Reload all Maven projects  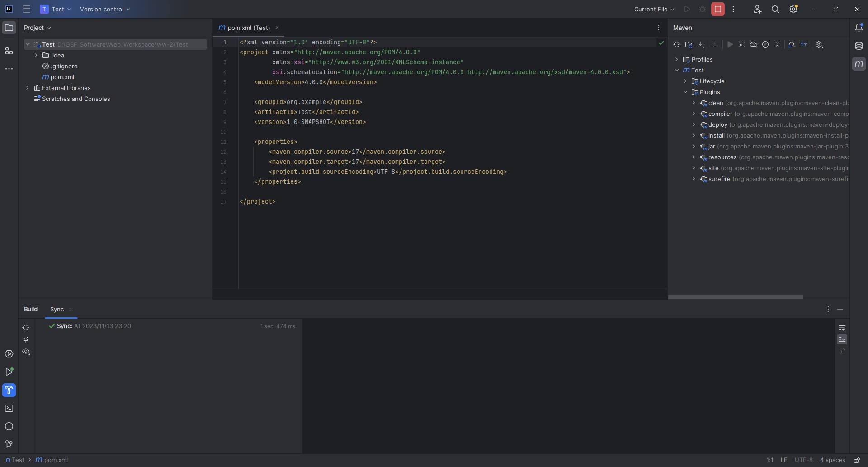(677, 44)
